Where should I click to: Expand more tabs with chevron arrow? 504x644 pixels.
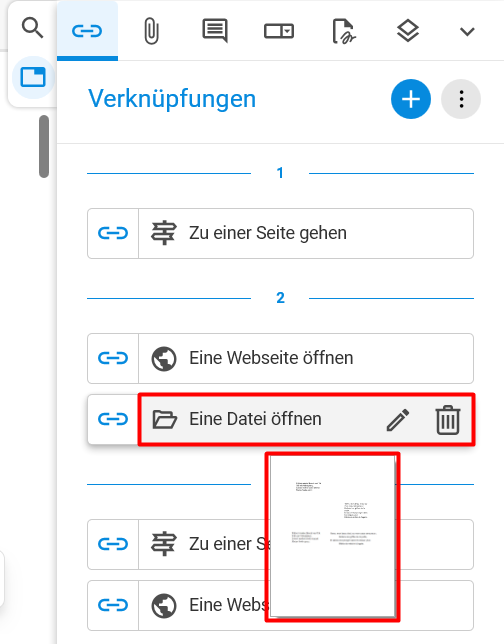[x=467, y=31]
